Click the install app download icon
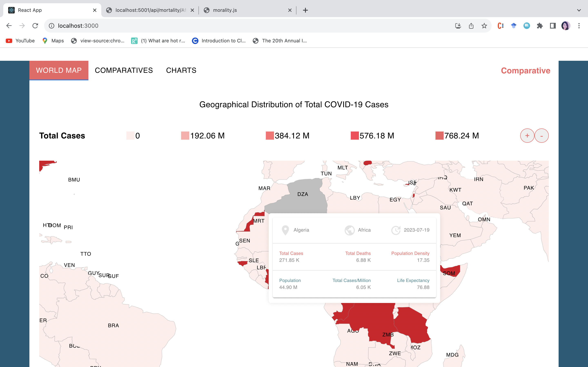The image size is (588, 367). [458, 26]
